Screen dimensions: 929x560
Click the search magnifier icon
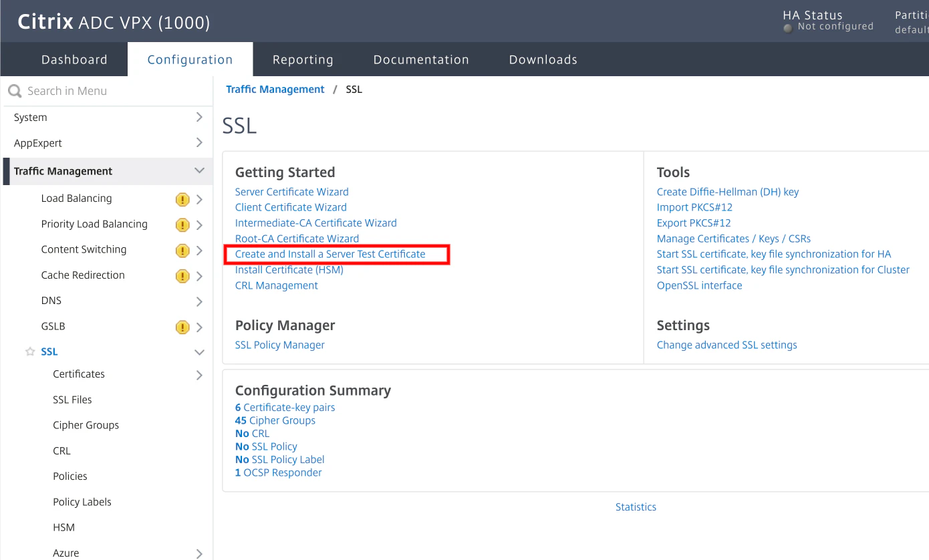(13, 91)
